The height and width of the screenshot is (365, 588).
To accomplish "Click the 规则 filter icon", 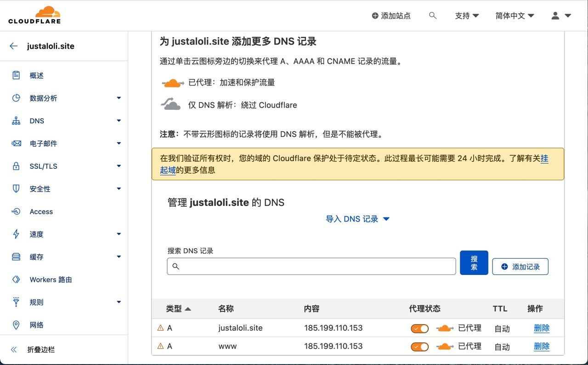I will point(16,302).
